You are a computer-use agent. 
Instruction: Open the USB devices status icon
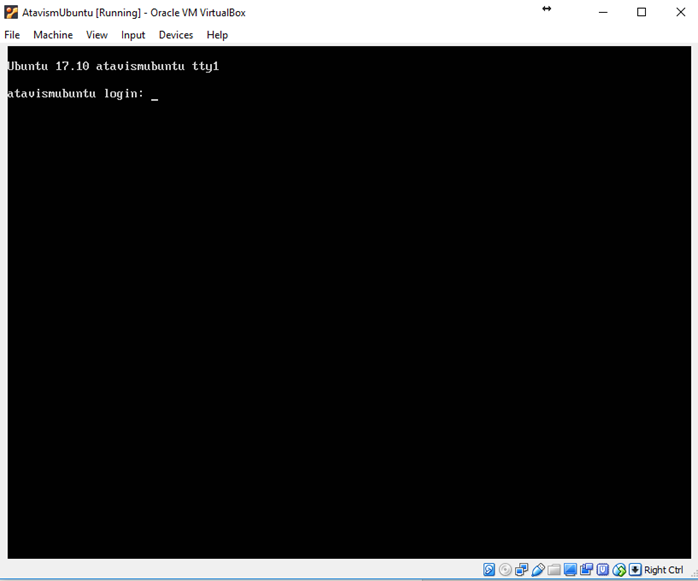(537, 570)
